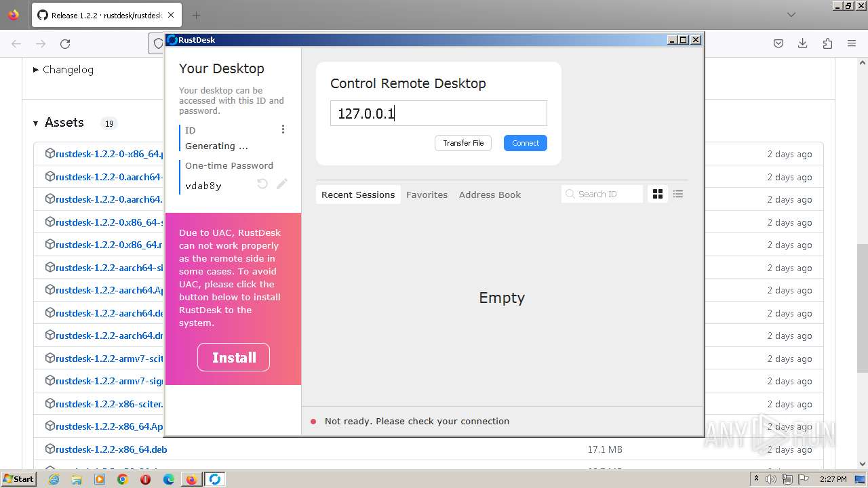Open the Windows Start menu
Image resolution: width=868 pixels, height=488 pixels.
pos(19,479)
